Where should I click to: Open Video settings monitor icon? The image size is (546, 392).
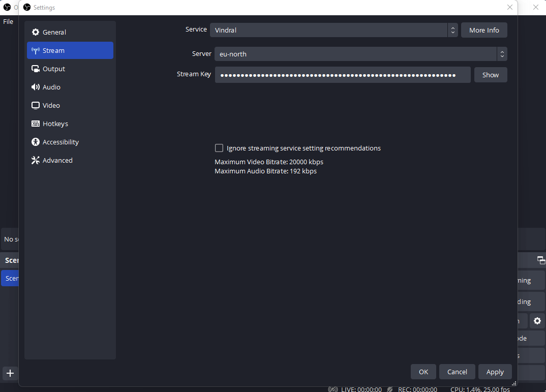click(x=35, y=105)
